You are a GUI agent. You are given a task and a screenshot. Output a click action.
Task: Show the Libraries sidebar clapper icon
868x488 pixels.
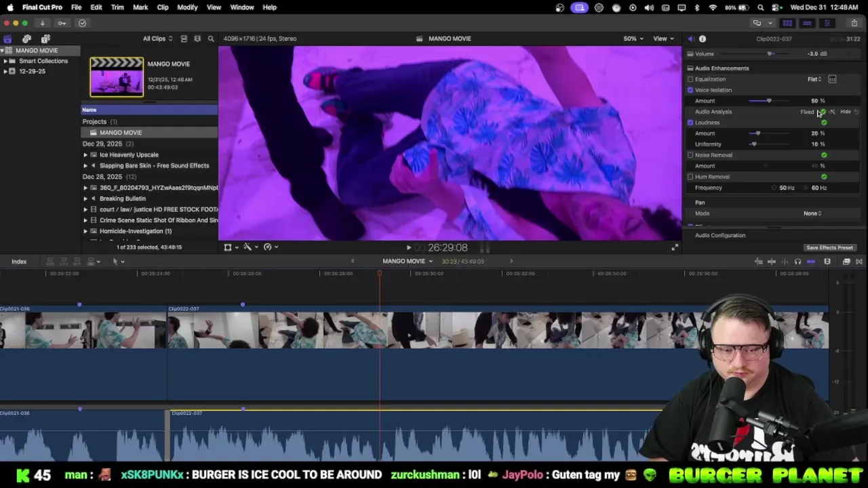click(x=7, y=39)
